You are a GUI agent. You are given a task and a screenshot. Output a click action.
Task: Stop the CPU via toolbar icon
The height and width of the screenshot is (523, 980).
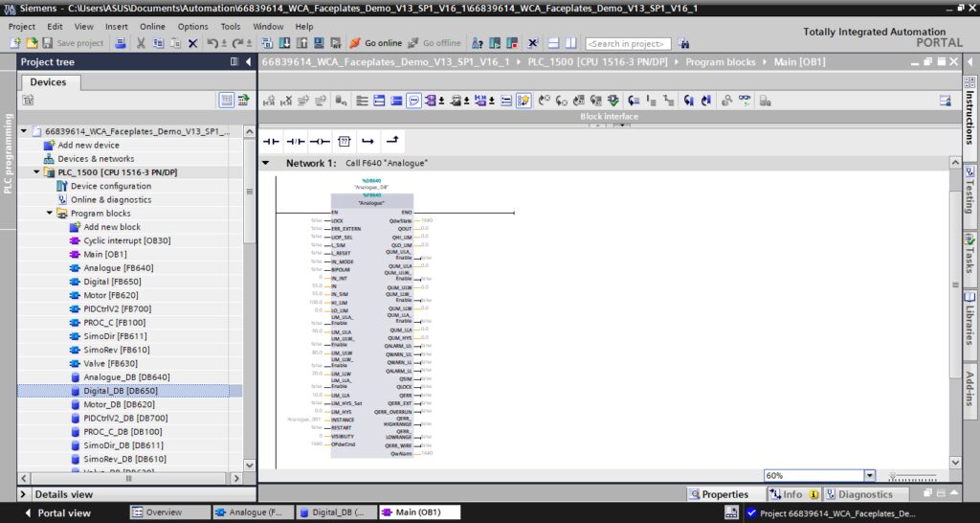512,43
